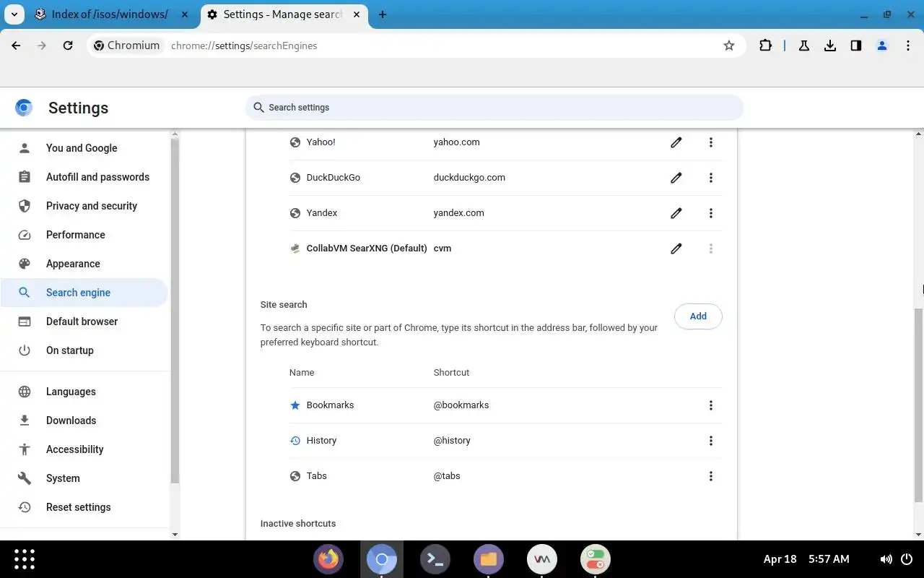Click the settings page vertical scrollbar
924x578 pixels.
click(x=918, y=405)
